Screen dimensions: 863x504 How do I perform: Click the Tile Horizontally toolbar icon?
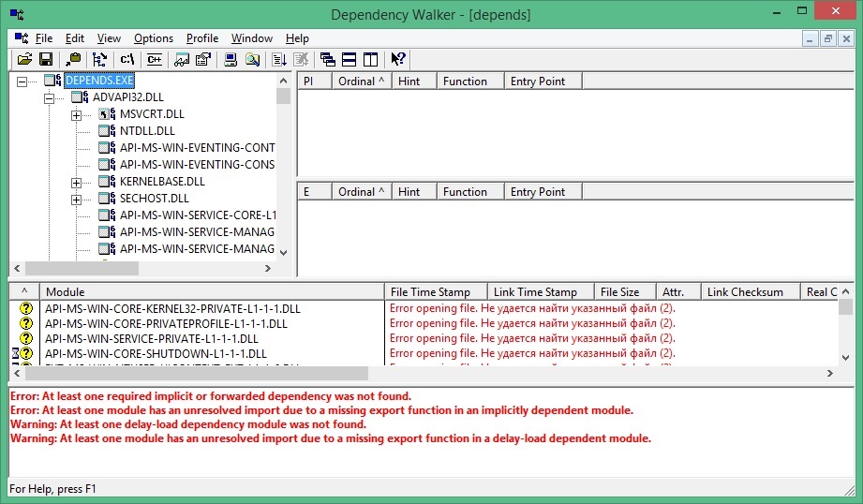pyautogui.click(x=349, y=59)
